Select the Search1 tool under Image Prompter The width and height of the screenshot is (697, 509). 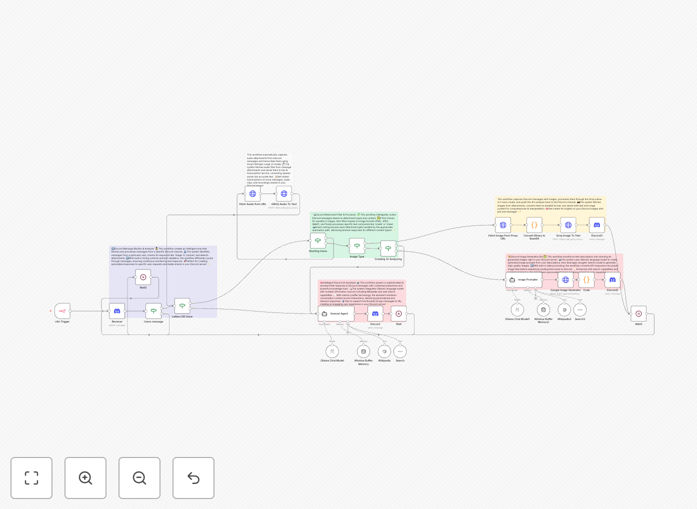(x=580, y=309)
